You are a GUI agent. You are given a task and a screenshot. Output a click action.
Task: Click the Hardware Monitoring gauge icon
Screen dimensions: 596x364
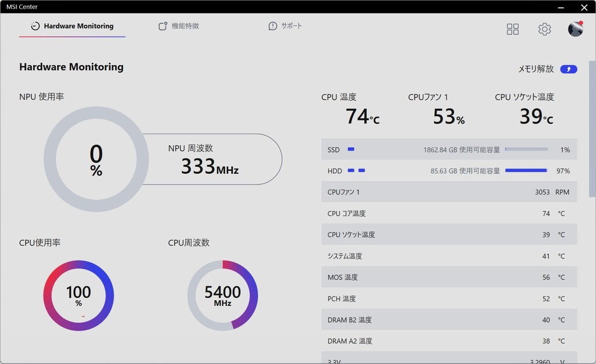pos(36,26)
